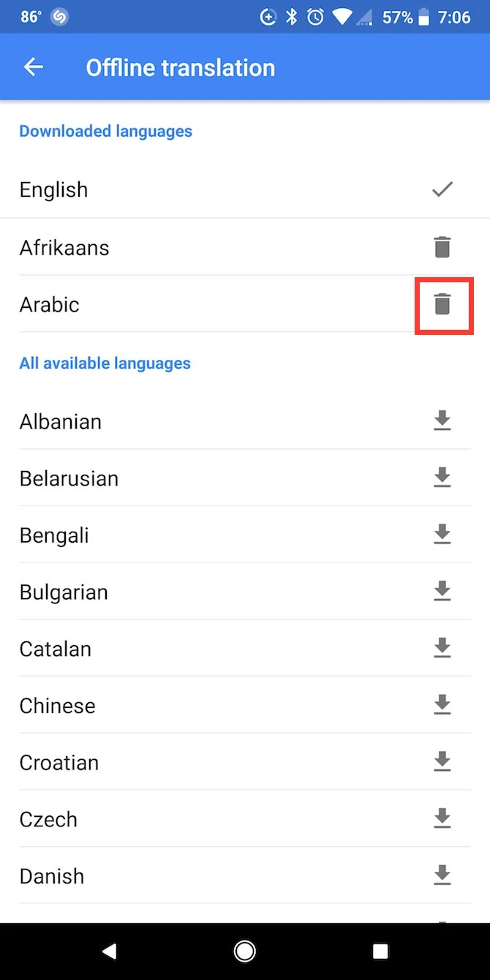Download Bengali offline translation
Viewport: 490px width, 980px height.
tap(442, 535)
